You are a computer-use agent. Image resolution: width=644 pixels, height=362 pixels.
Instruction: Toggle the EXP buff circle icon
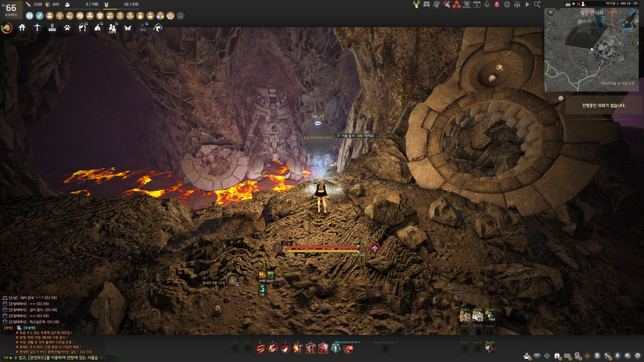tap(120, 16)
